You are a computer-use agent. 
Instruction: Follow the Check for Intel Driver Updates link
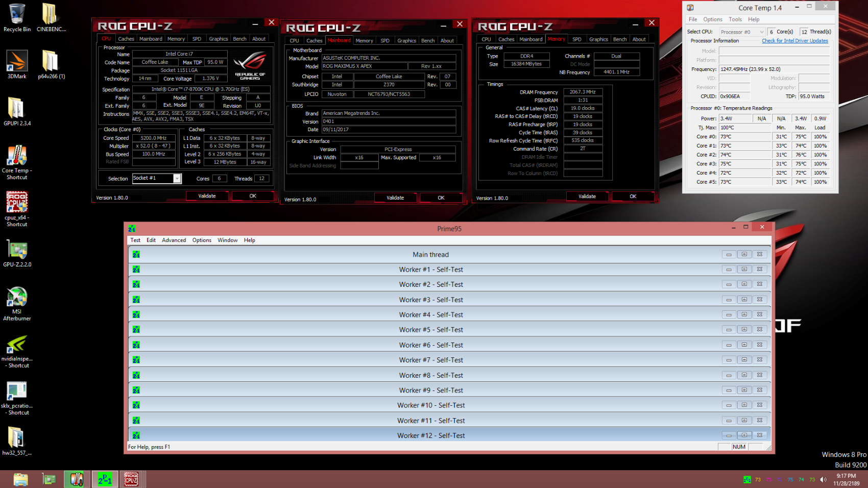coord(794,41)
